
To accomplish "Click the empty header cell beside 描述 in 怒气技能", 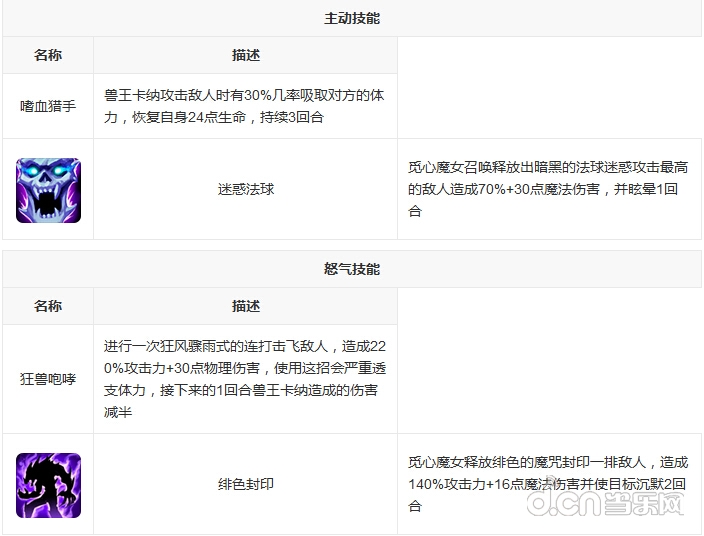I will pos(549,306).
